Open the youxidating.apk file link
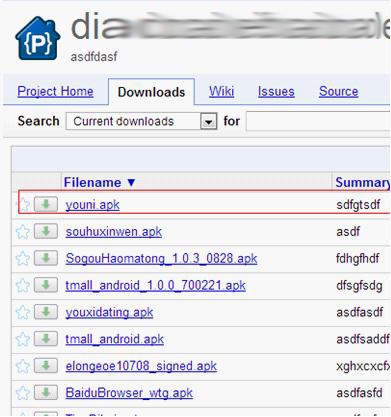Screen dimensions: 391x417 [109, 313]
